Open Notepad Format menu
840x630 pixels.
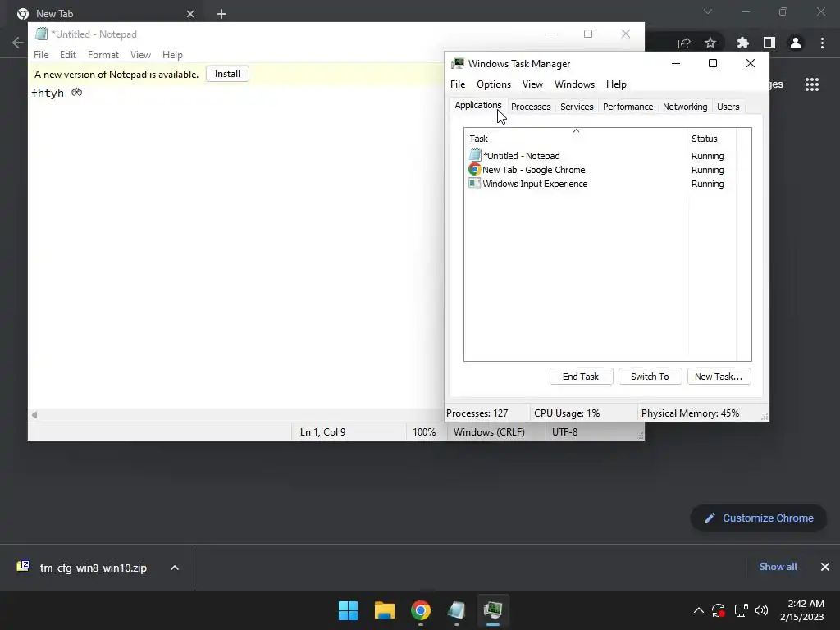pyautogui.click(x=103, y=55)
